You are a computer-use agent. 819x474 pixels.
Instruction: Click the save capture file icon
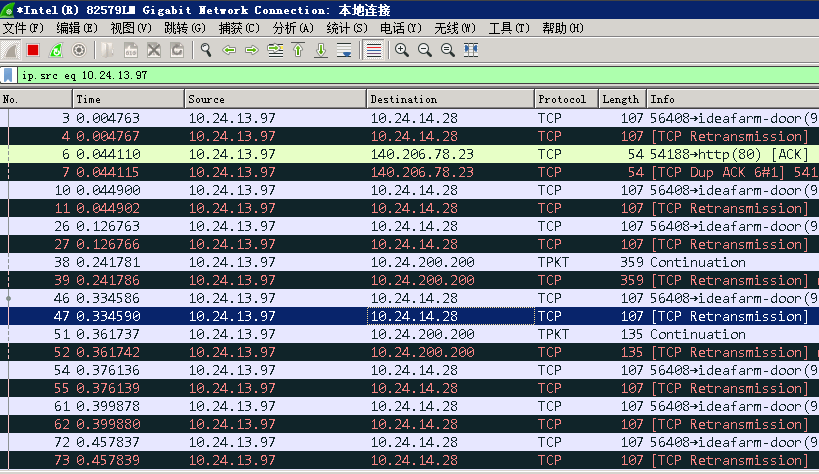tap(131, 50)
